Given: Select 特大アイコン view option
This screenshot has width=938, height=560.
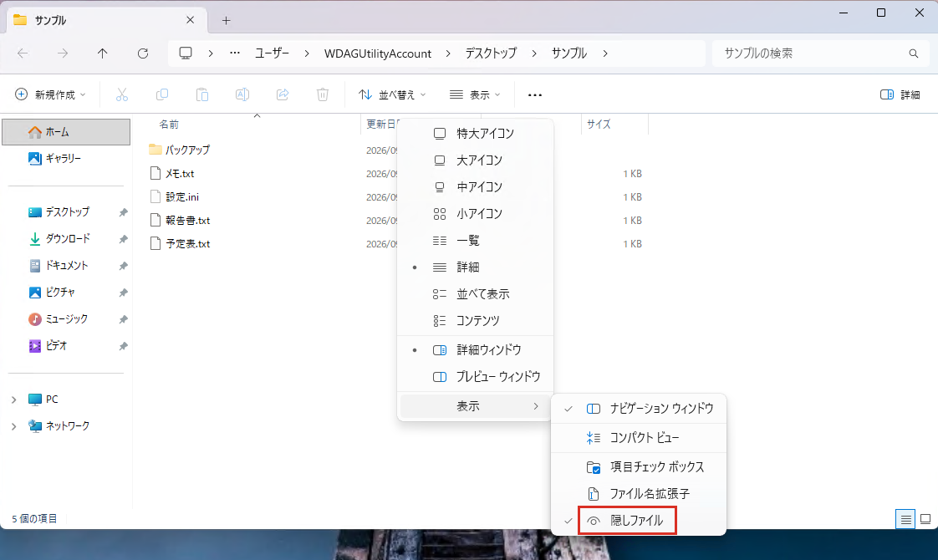Looking at the screenshot, I should 476,134.
